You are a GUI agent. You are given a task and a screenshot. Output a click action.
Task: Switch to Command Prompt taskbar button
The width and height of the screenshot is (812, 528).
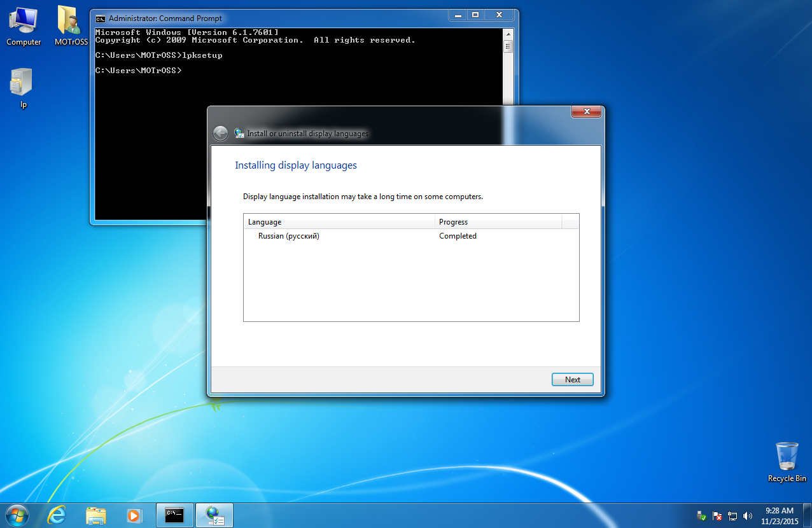click(x=174, y=515)
